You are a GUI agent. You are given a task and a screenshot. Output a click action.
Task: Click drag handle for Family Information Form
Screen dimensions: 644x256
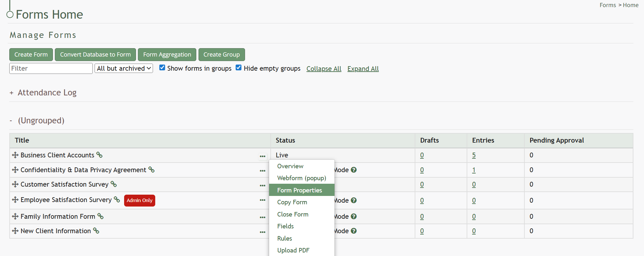(15, 216)
